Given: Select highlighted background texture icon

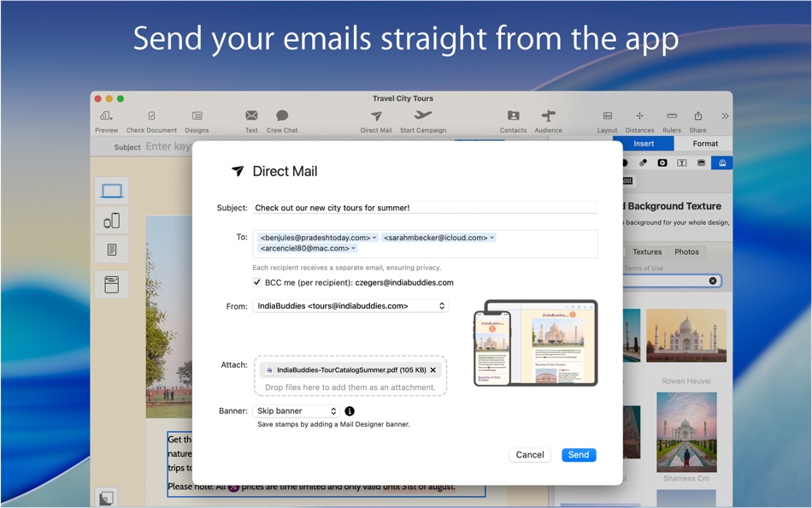Looking at the screenshot, I should click(x=722, y=162).
